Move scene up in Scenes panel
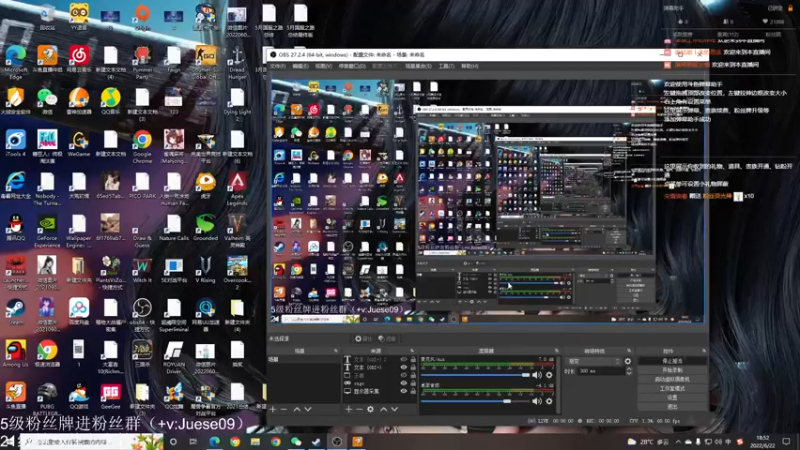Image resolution: width=800 pixels, height=450 pixels. coord(296,409)
